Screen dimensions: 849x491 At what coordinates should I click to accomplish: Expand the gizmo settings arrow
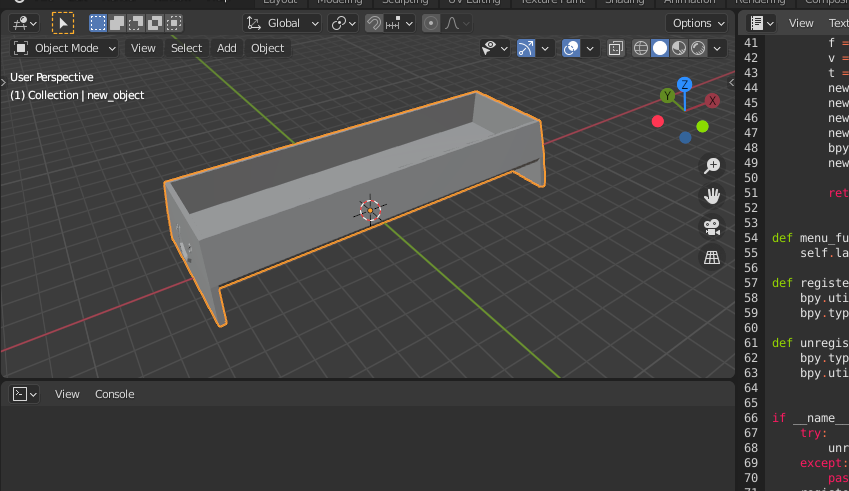pos(545,48)
